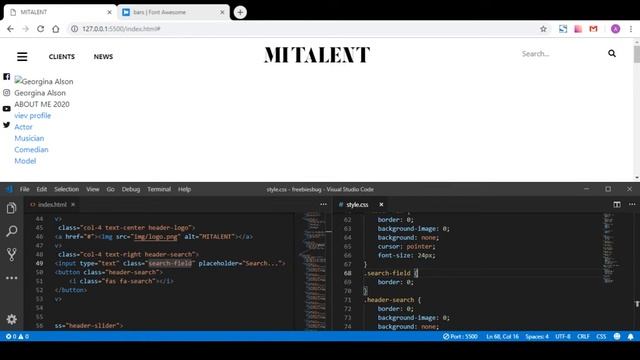
Task: Open the Facebook social icon
Action: (7, 77)
